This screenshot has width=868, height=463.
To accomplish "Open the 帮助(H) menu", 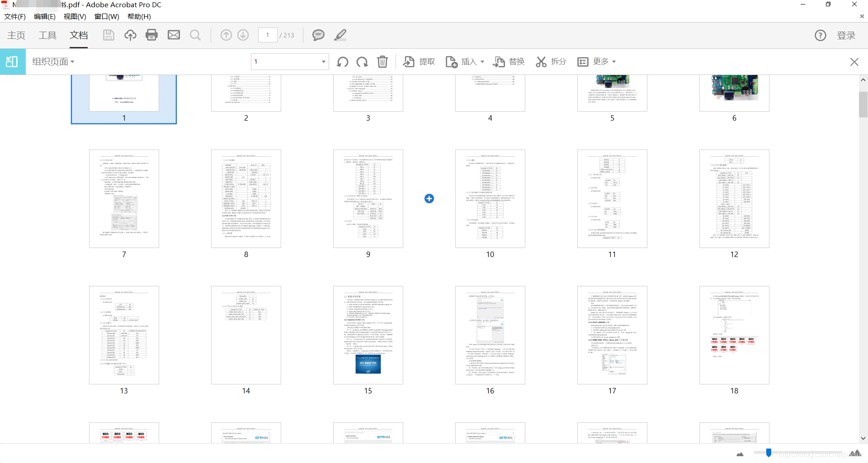I will [139, 17].
